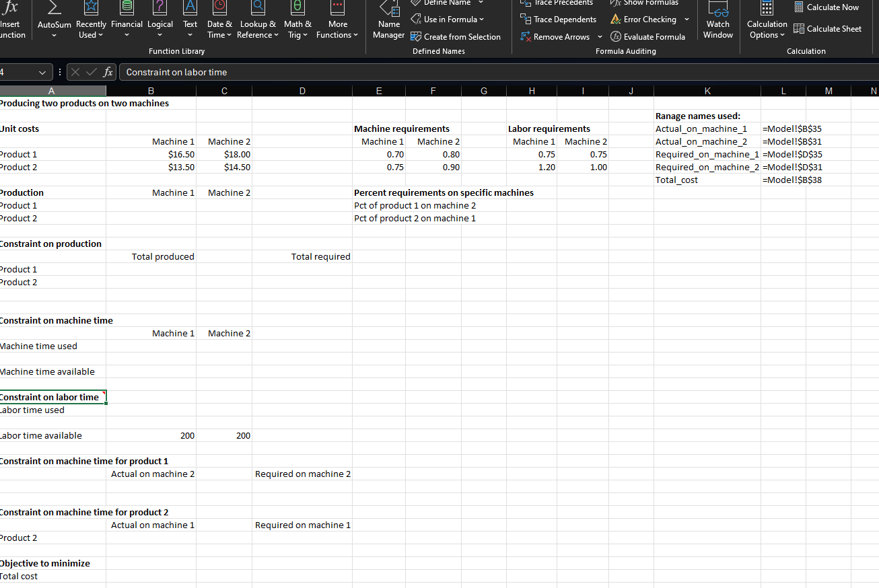Open Recently Used functions list
This screenshot has height=588, width=879.
tap(91, 8)
